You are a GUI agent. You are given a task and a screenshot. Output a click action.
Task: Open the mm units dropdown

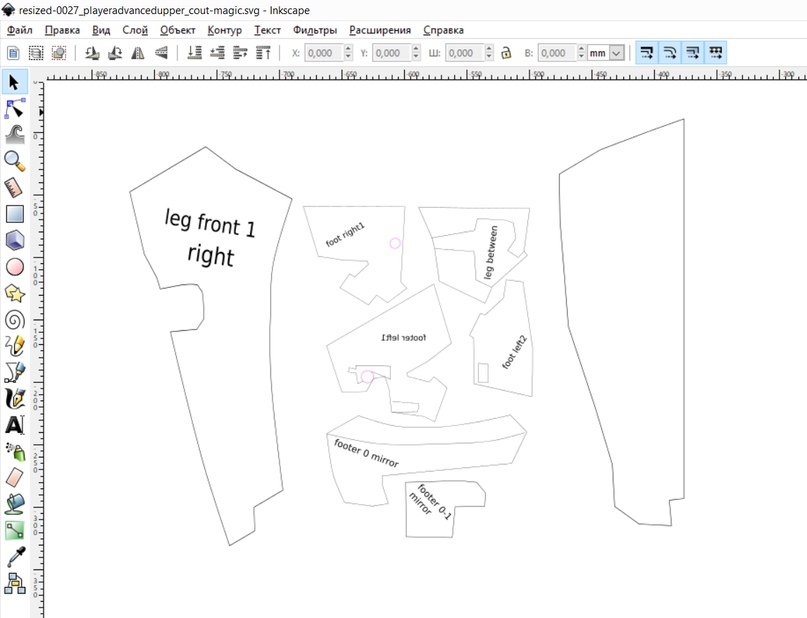(x=606, y=53)
